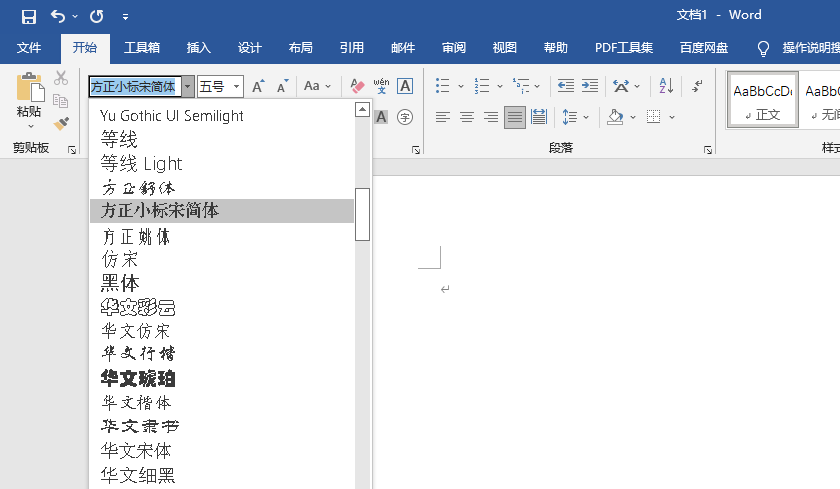
Task: Switch to the 工具箱 tab
Action: (x=142, y=48)
